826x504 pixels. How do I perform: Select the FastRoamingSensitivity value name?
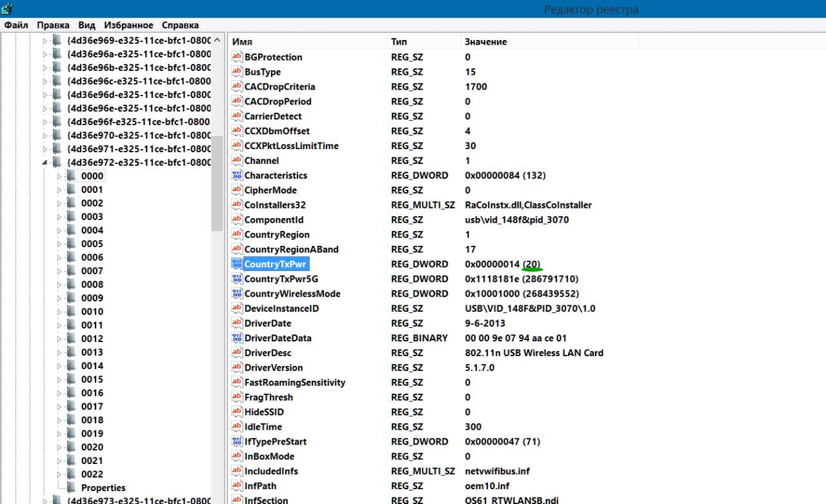point(295,383)
